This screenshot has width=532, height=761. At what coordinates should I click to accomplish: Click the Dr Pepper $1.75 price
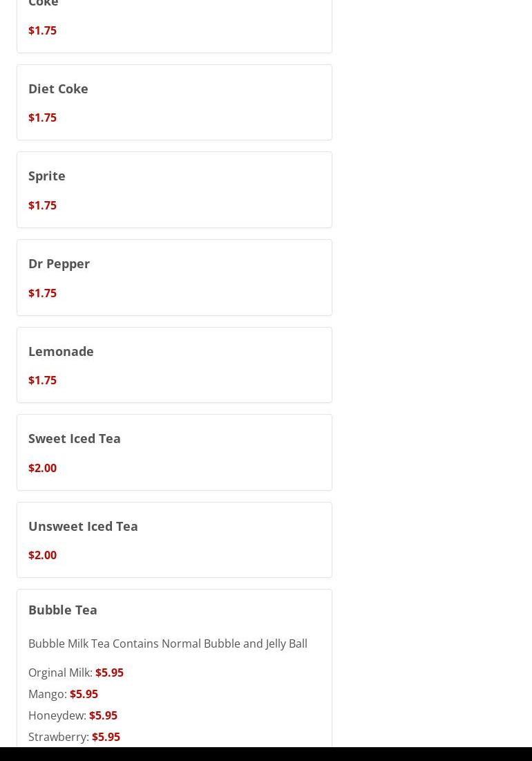click(x=43, y=293)
